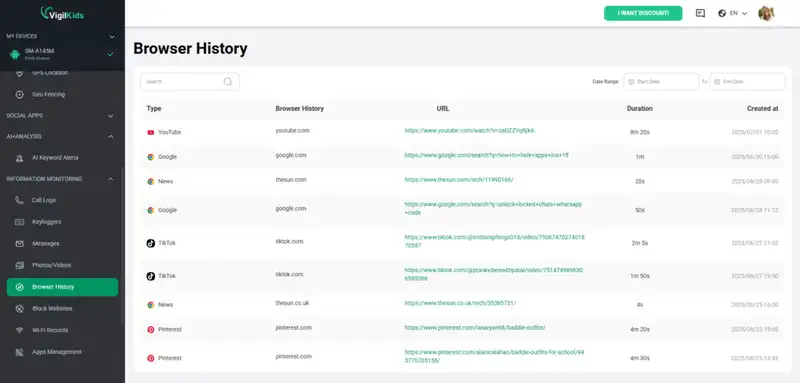Click the Duration column header
This screenshot has height=383, width=800.
pos(639,109)
